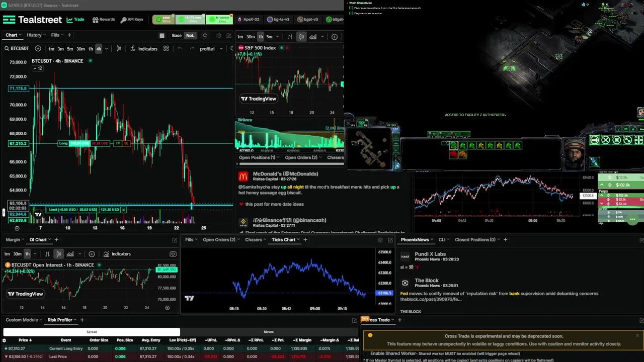Add a symbol next to BTCUSDT search
The image size is (644, 362).
[37, 49]
